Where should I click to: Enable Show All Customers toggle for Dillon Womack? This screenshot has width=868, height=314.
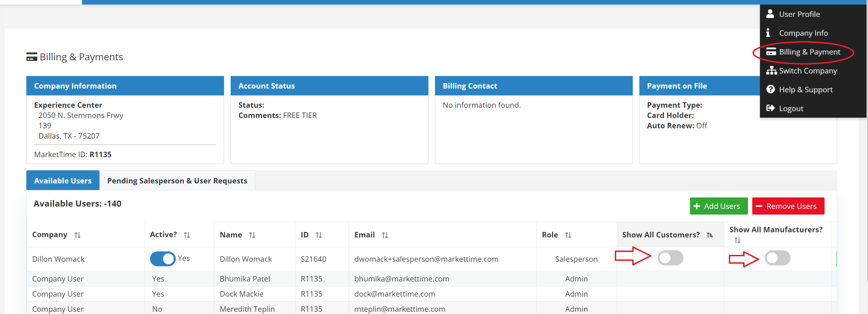click(x=670, y=258)
